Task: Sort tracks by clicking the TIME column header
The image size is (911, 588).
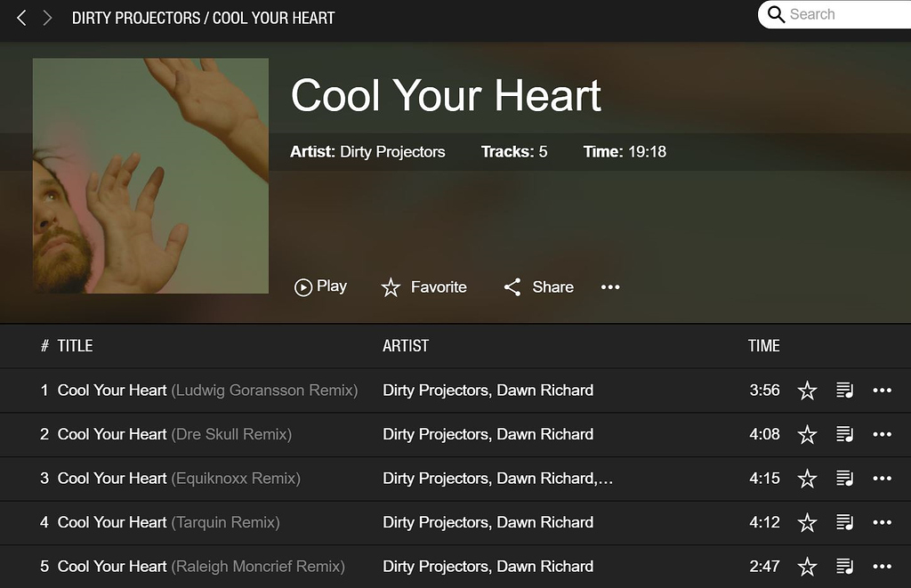Action: coord(763,346)
